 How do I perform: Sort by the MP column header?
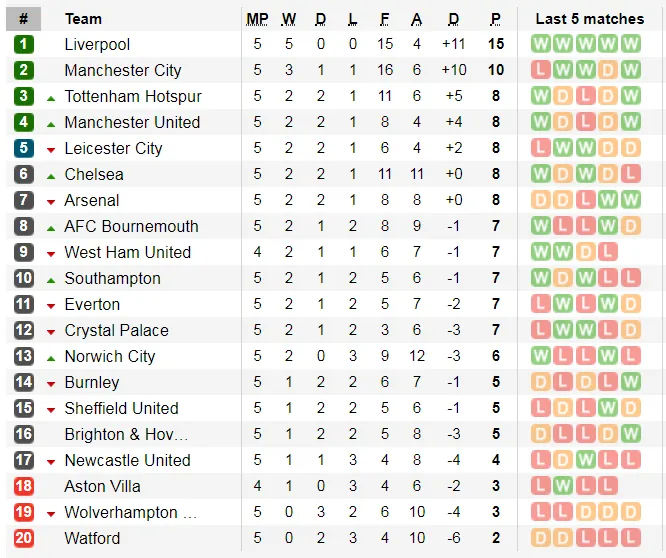(257, 18)
